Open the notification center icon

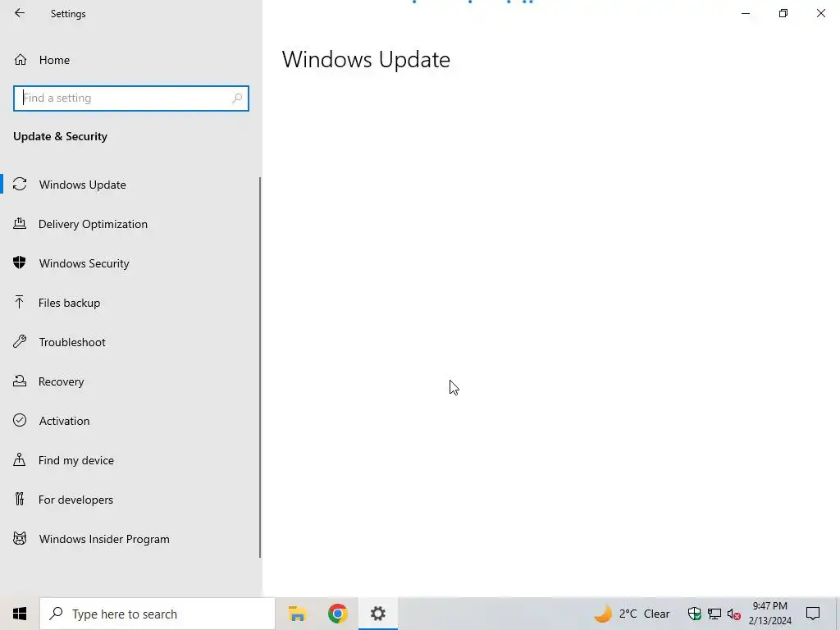click(x=813, y=614)
